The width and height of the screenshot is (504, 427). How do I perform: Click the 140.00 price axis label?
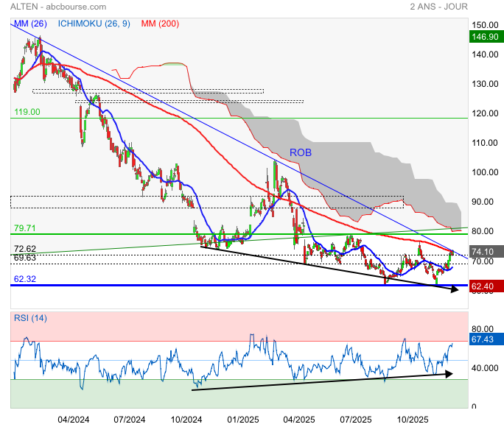pyautogui.click(x=485, y=54)
